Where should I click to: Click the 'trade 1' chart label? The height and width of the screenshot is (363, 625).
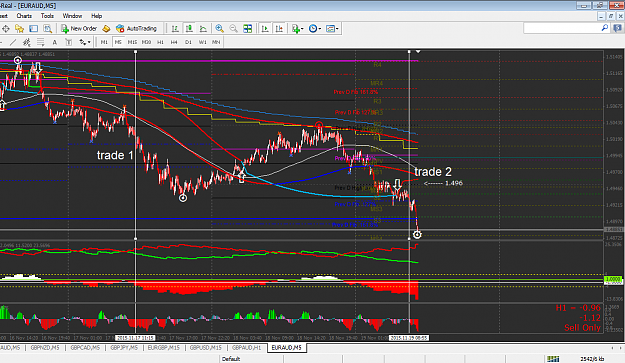(x=115, y=155)
